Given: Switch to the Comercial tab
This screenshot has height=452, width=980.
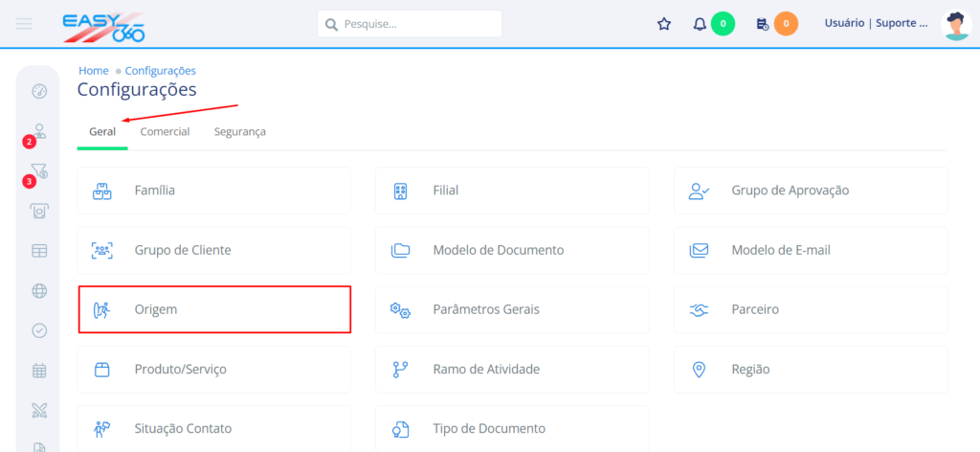Looking at the screenshot, I should click(165, 132).
